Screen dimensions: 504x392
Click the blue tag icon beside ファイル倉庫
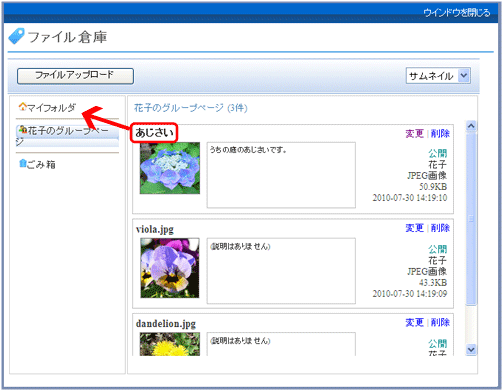[x=16, y=36]
